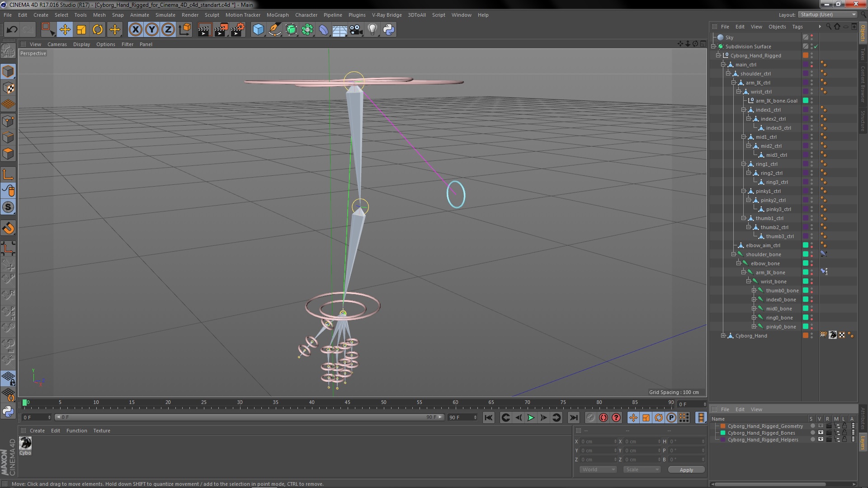The height and width of the screenshot is (488, 868).
Task: Add a Floor/Environment object
Action: tap(340, 30)
